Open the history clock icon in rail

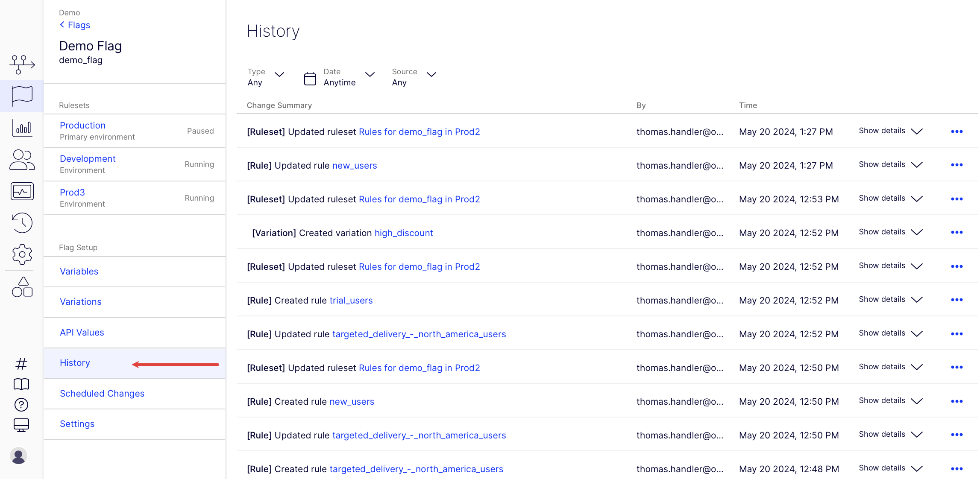[x=22, y=223]
